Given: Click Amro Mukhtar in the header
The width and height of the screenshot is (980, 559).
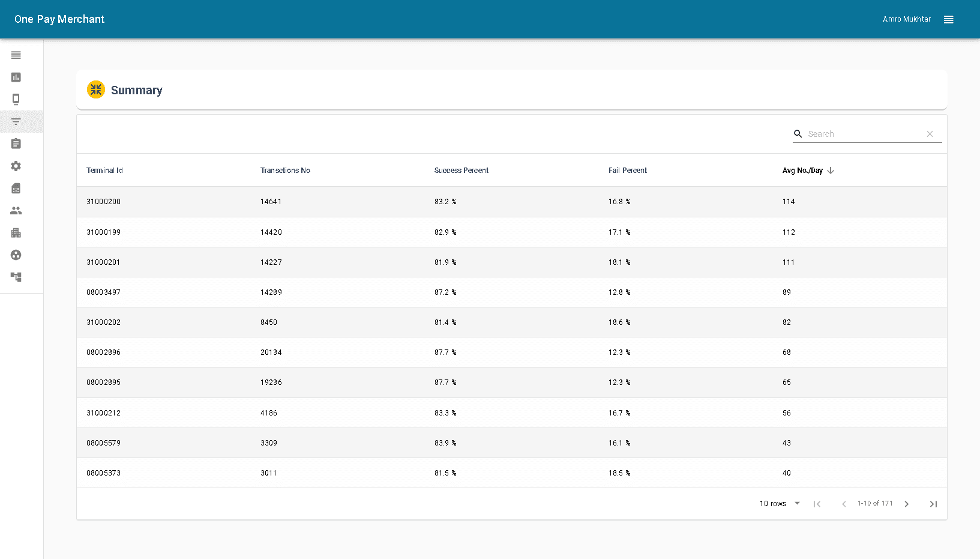Looking at the screenshot, I should (906, 19).
